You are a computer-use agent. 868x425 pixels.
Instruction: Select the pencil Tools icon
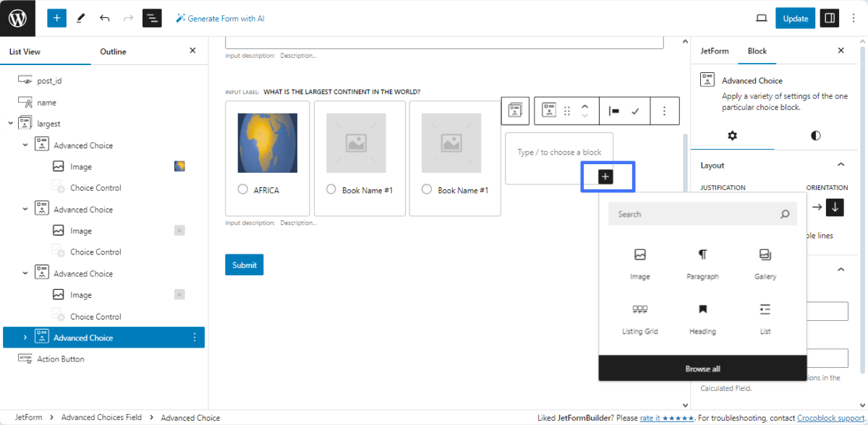tap(81, 18)
